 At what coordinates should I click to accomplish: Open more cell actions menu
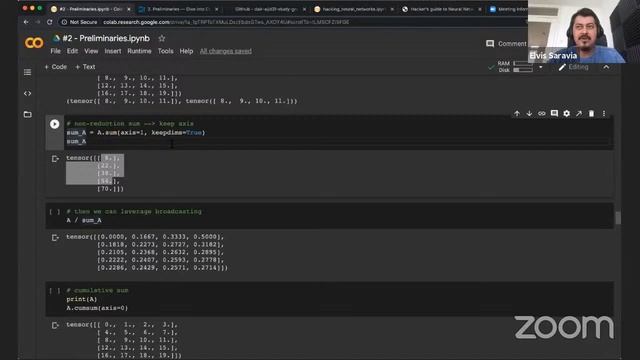(x=604, y=113)
